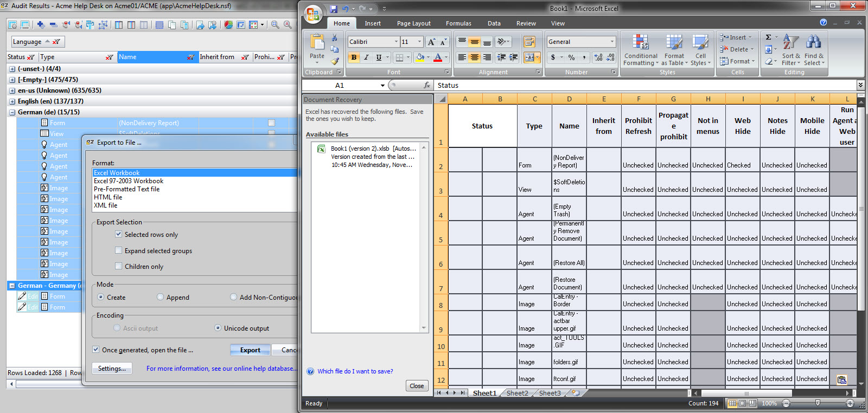
Task: Open the font size 11 dropdown
Action: tap(419, 42)
